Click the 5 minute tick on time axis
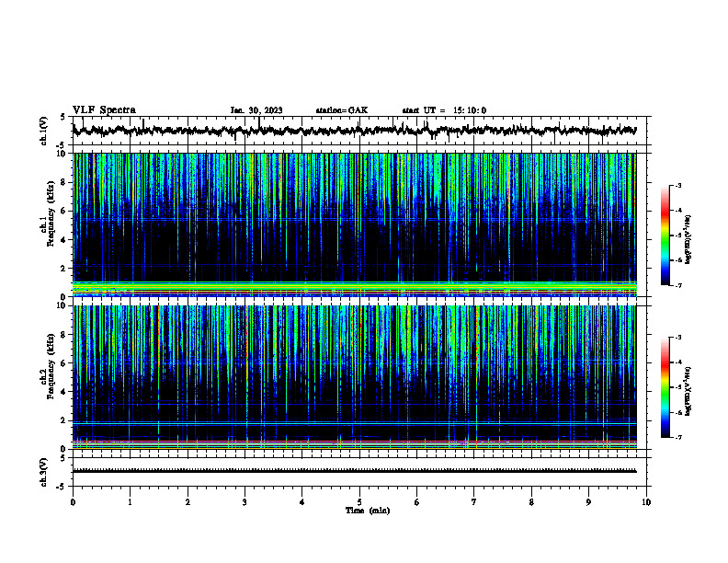Screen dimensions: 728x563 [x=359, y=502]
